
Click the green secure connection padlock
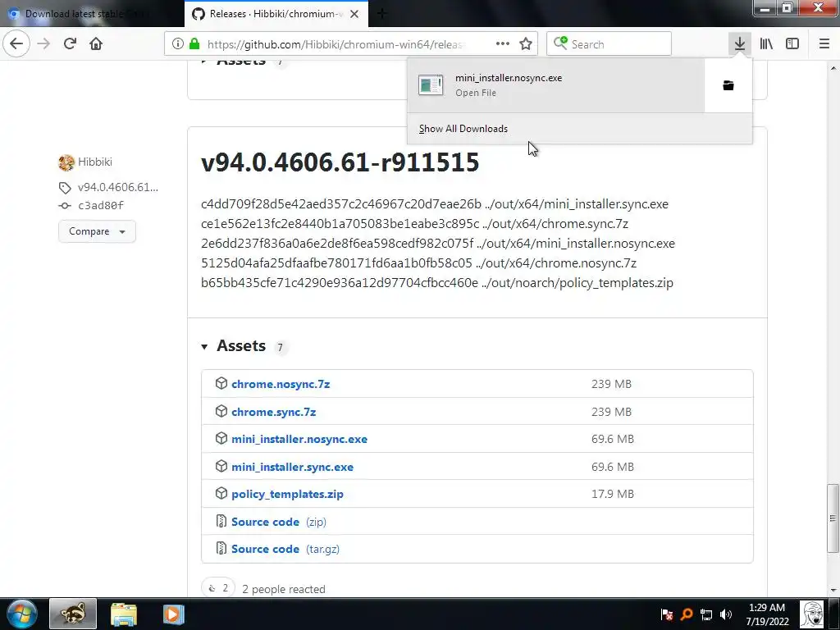point(194,43)
